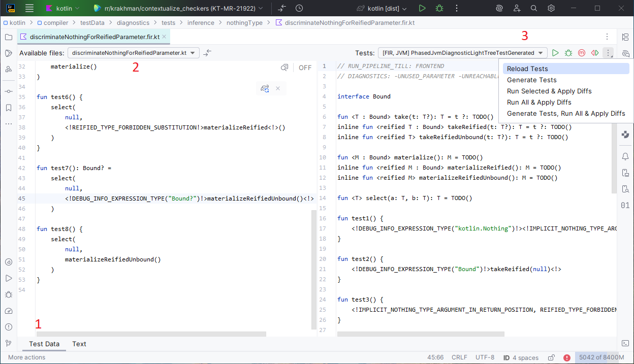The height and width of the screenshot is (364, 634).
Task: Click the compiler breadcrumb
Action: tap(56, 22)
